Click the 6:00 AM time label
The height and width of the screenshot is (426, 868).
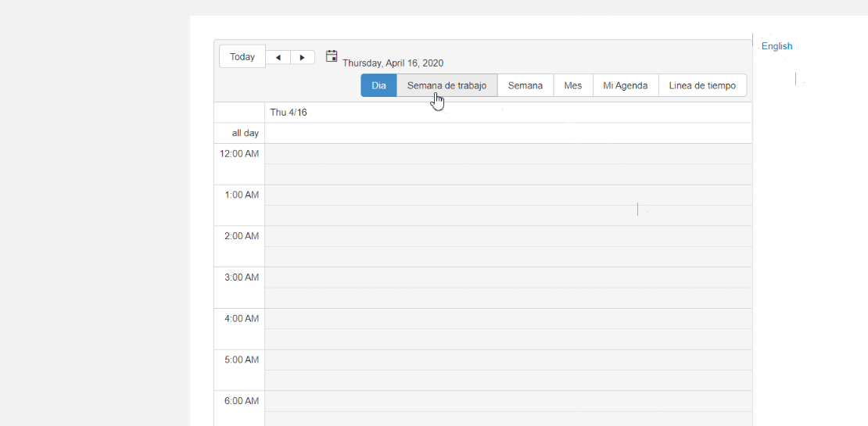[242, 401]
